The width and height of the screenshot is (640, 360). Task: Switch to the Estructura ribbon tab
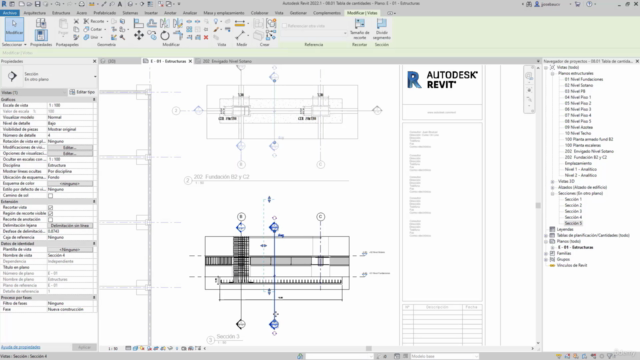click(61, 13)
